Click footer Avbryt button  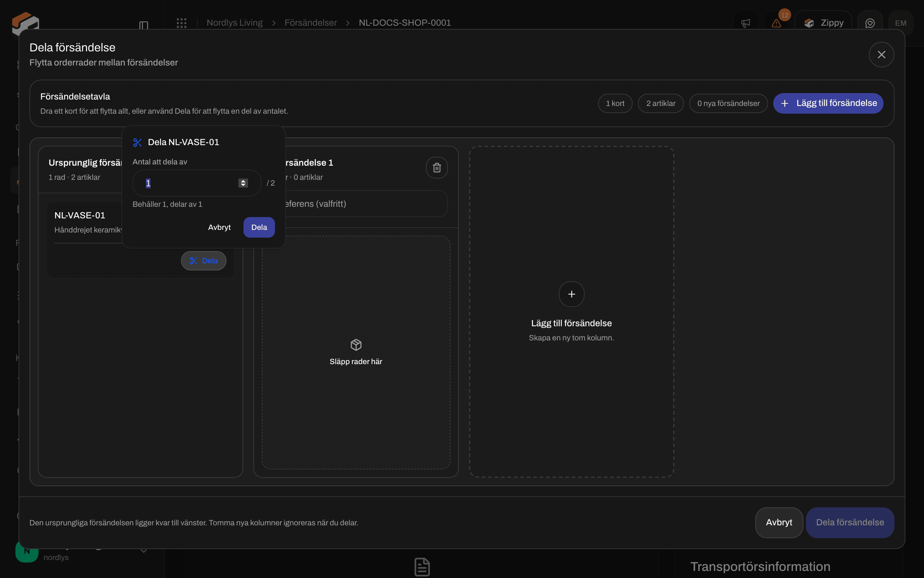779,522
